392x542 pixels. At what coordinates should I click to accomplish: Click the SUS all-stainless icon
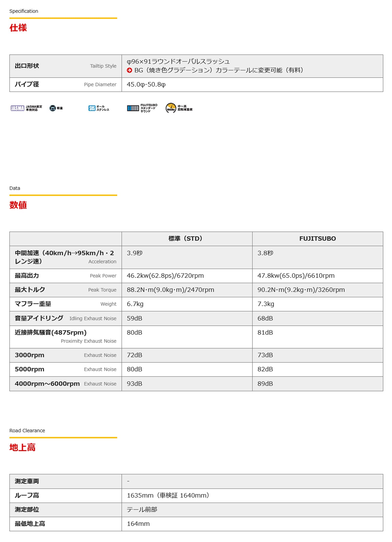(x=92, y=108)
